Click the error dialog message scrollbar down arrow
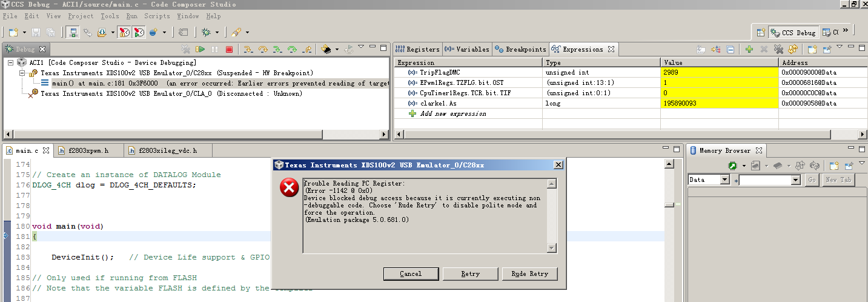Screen dimensions: 868x302 tap(551, 247)
